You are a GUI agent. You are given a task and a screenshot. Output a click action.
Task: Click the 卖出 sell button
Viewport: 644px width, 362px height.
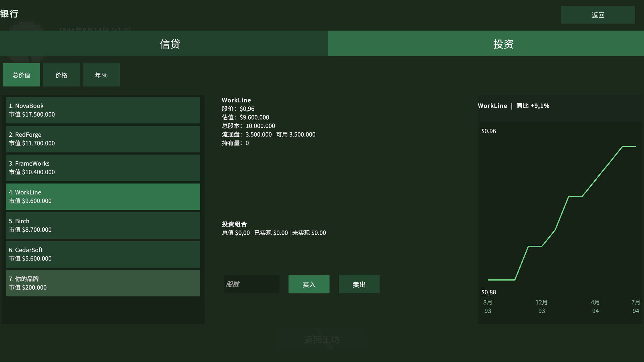point(359,284)
